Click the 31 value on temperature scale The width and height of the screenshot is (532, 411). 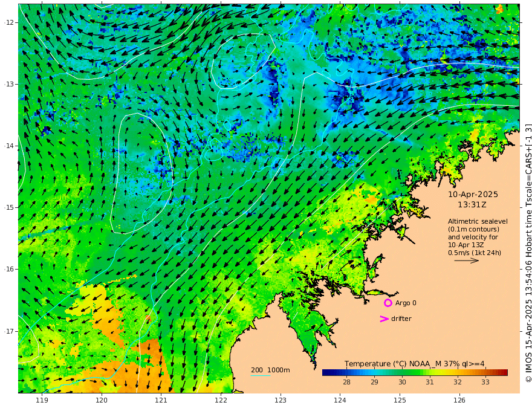430,382
